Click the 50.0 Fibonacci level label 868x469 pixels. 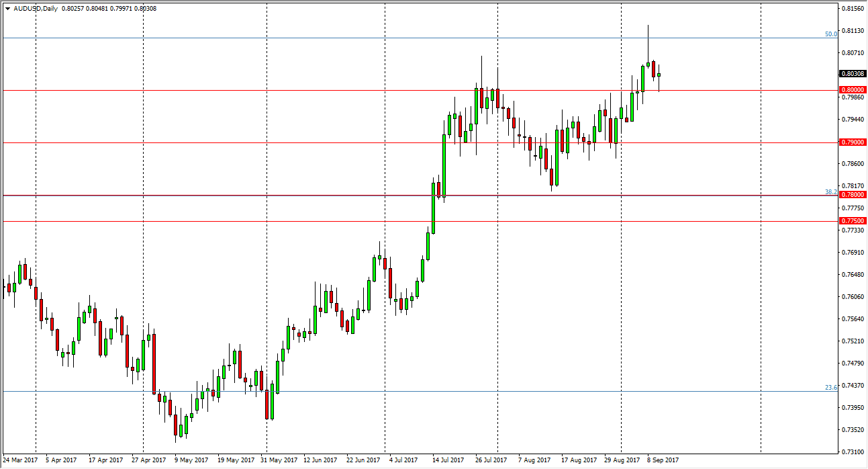(831, 34)
